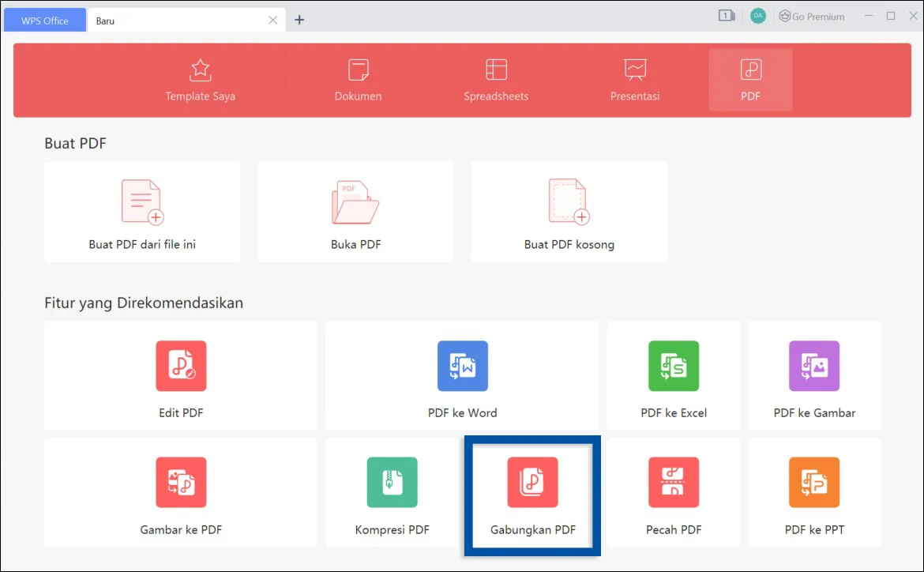Screen dimensions: 924x572
Task: Open the Edit PDF tool
Action: point(180,375)
